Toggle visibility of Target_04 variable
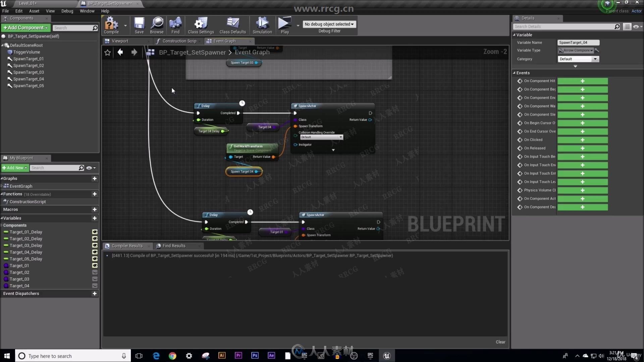The height and width of the screenshot is (362, 644). [94, 286]
